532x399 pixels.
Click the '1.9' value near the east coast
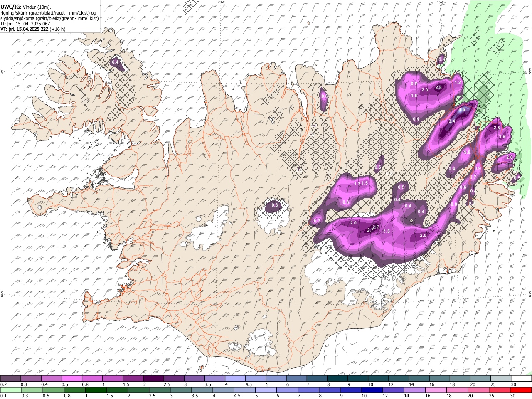tap(502, 137)
